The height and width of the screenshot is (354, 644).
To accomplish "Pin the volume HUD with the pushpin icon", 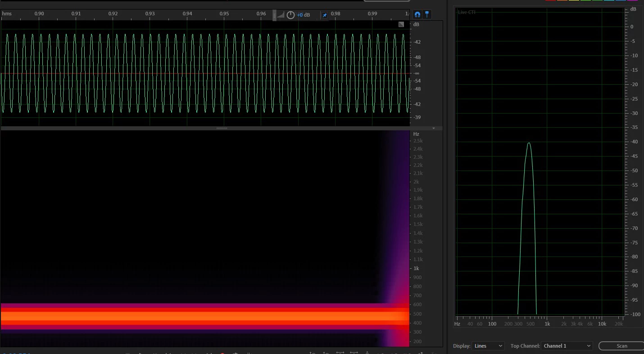I will [325, 15].
